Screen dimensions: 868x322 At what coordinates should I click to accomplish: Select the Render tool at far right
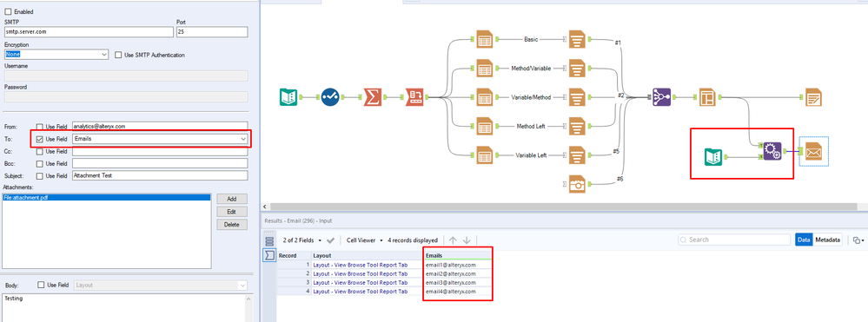pos(813,97)
